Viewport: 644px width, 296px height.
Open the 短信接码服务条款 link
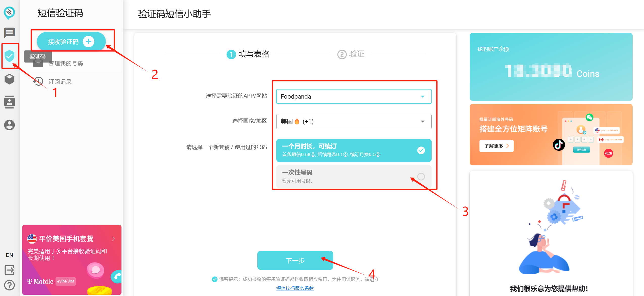click(x=295, y=288)
